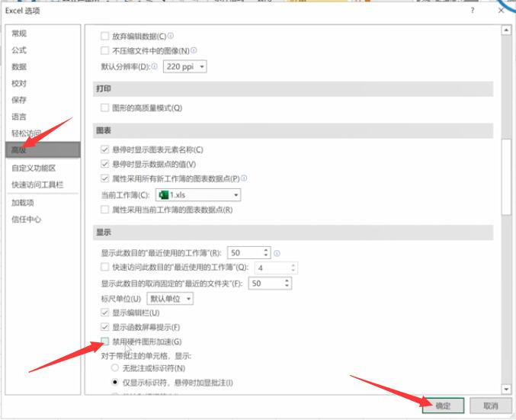This screenshot has height=420, width=516.
Task: Click the 最近的文件夹 count field showing 50
Action: pos(266,284)
